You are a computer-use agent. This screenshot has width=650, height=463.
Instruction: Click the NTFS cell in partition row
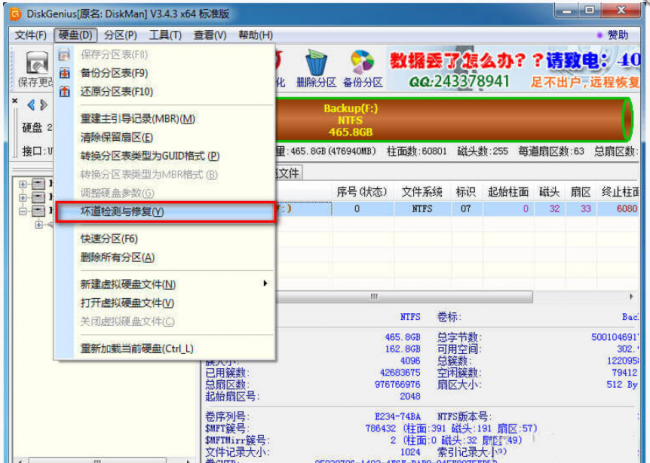tap(422, 209)
